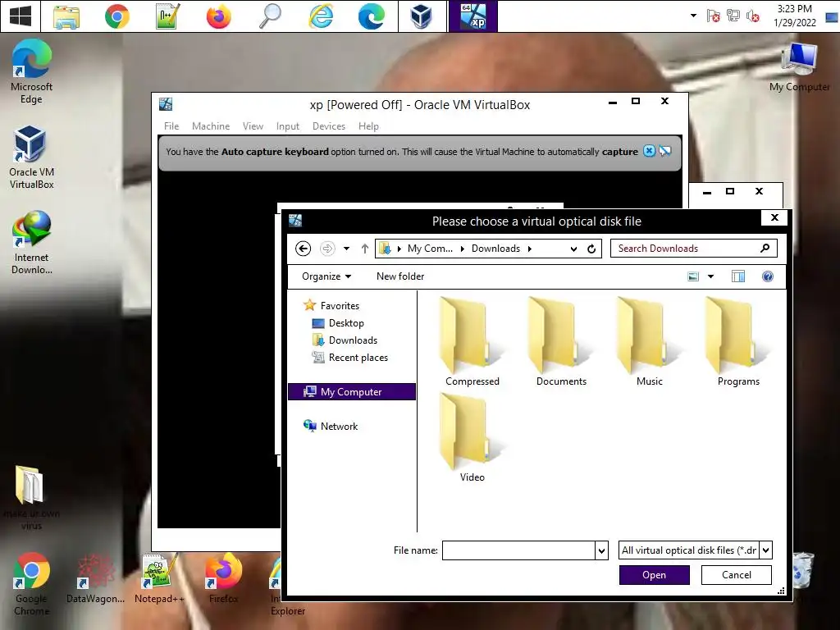Image resolution: width=840 pixels, height=630 pixels.
Task: Open My Computer desktop icon
Action: coord(799,66)
